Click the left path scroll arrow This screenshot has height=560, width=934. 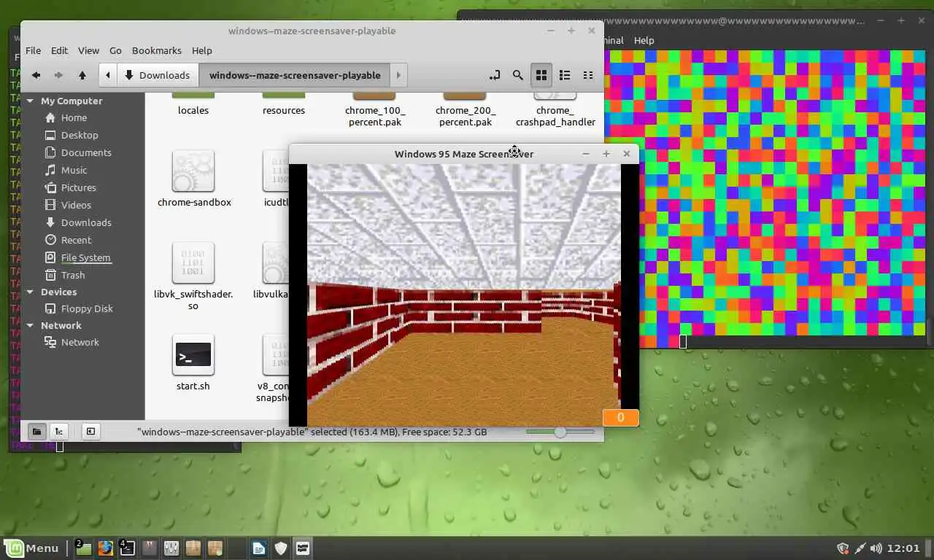(x=108, y=75)
